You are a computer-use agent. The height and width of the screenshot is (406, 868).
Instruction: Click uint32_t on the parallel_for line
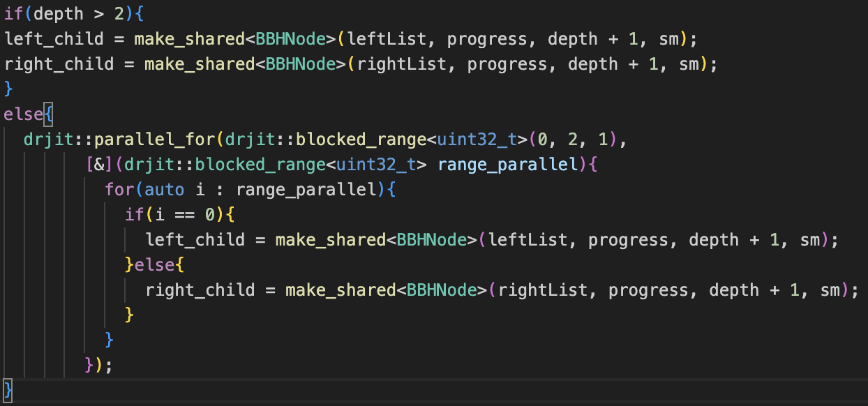coord(477,139)
